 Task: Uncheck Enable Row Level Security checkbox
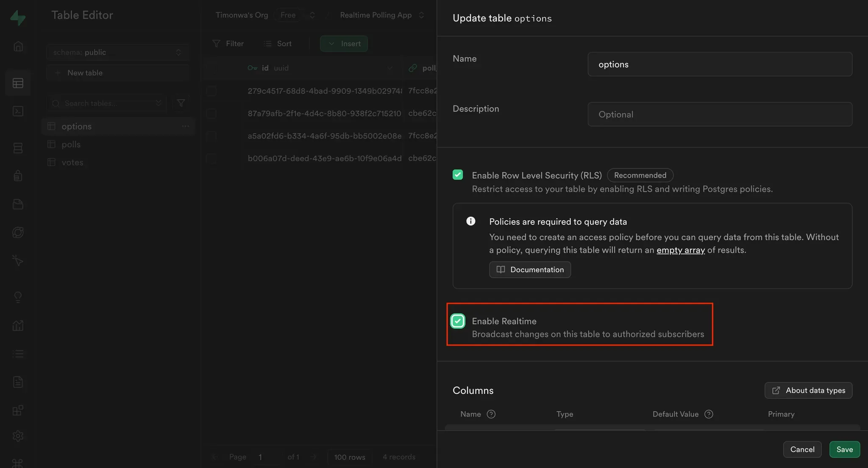coord(458,175)
